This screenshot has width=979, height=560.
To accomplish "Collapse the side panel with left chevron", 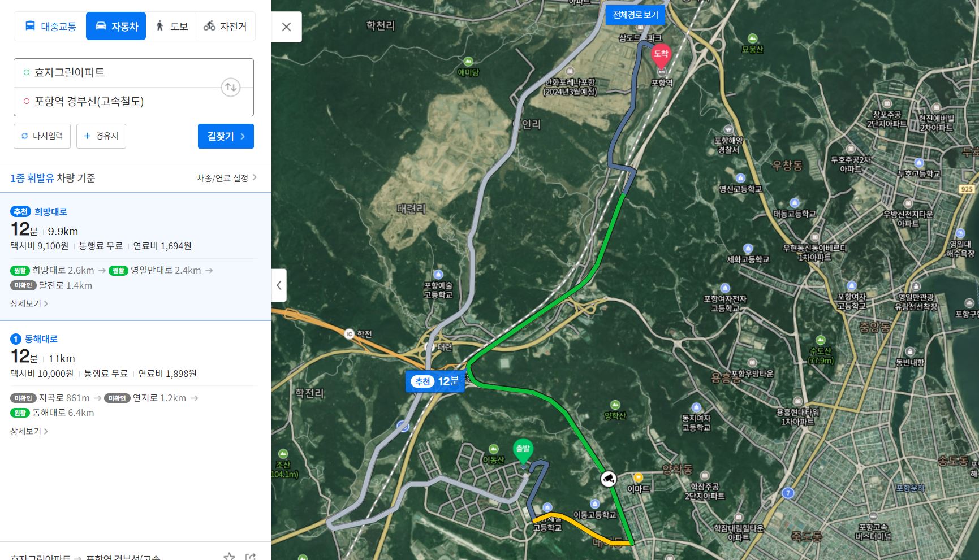I will [x=279, y=285].
